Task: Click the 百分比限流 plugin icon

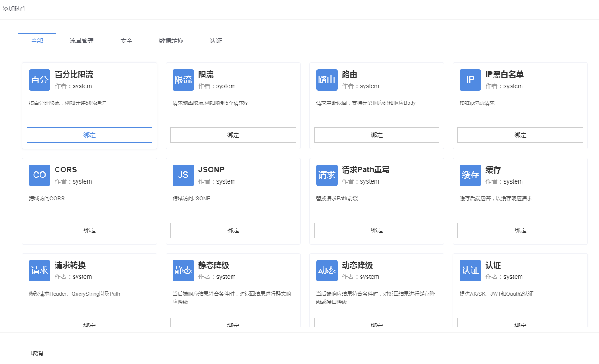Action: [40, 80]
